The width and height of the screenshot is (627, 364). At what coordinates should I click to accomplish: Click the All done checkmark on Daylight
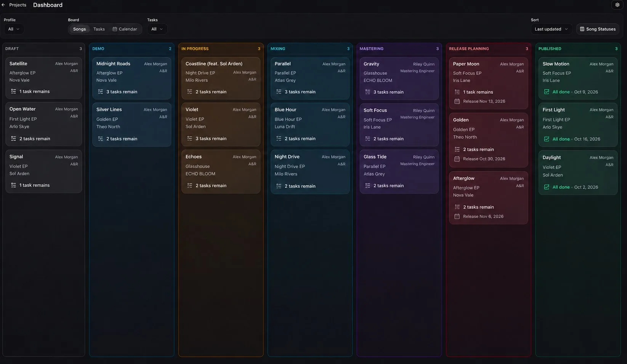[547, 187]
